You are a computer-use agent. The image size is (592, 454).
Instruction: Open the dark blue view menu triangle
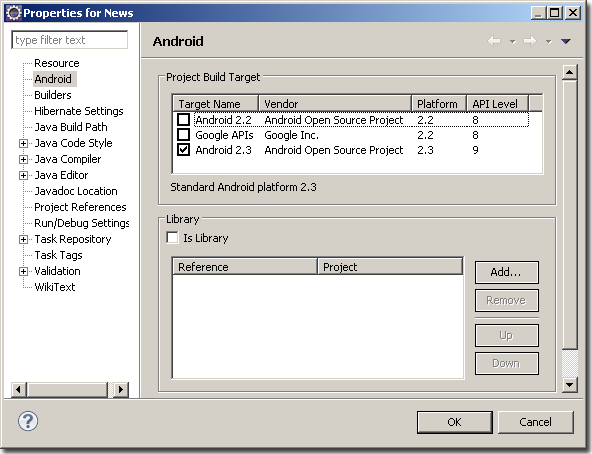[566, 41]
